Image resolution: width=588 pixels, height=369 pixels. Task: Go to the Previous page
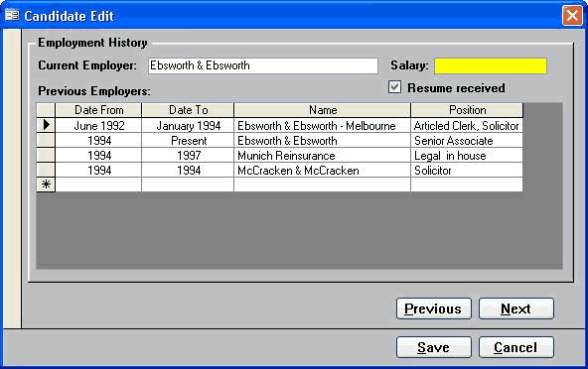[x=433, y=308]
